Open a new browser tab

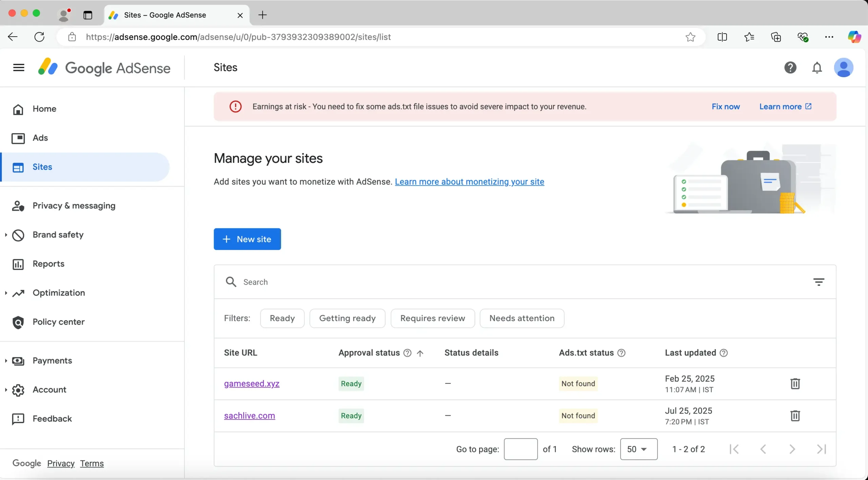[262, 15]
